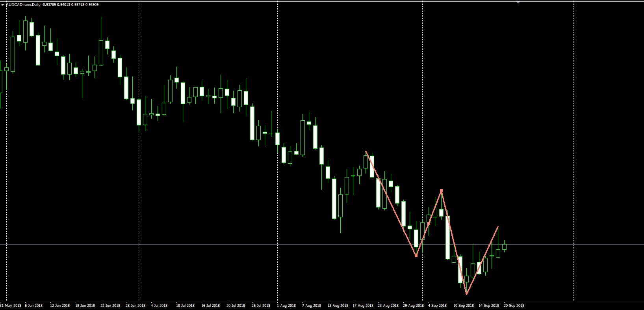Click the '7 Aug 2018' date label
This screenshot has width=644, height=310.
coord(312,306)
